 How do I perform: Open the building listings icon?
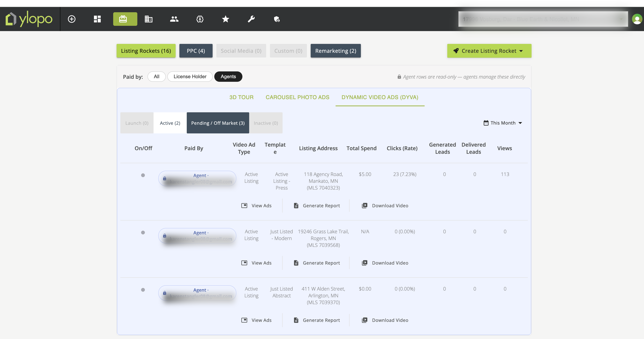pyautogui.click(x=149, y=19)
